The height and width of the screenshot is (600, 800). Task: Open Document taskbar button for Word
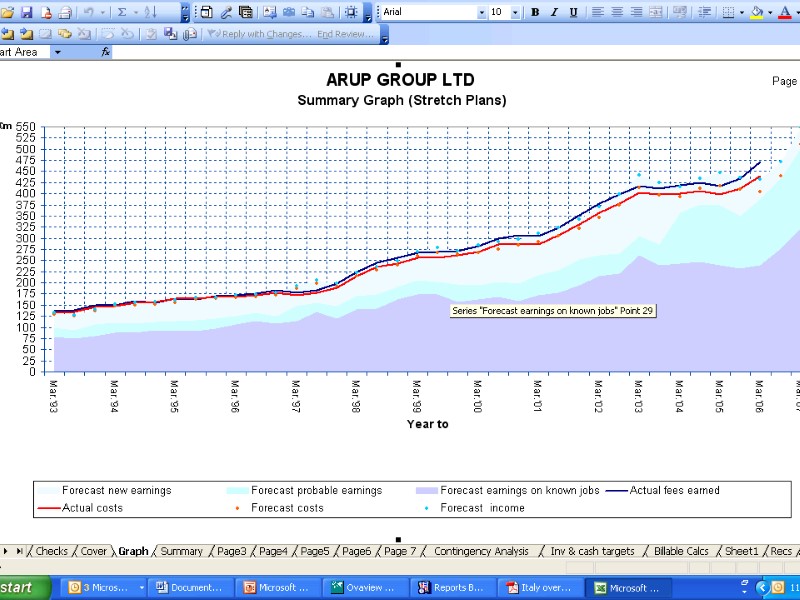coord(190,588)
